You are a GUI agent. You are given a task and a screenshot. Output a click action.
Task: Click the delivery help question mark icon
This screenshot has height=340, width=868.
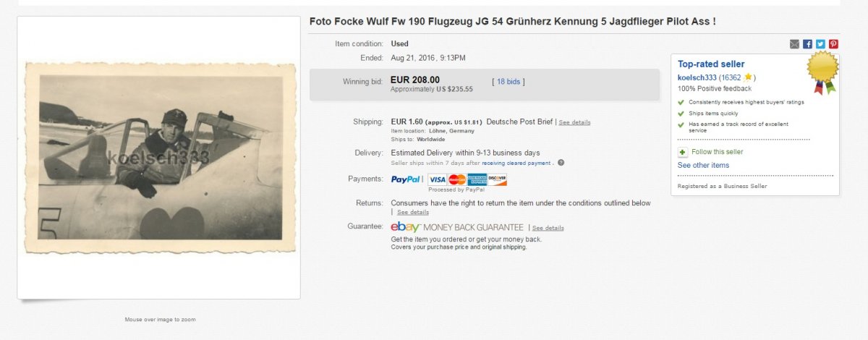[x=561, y=163]
